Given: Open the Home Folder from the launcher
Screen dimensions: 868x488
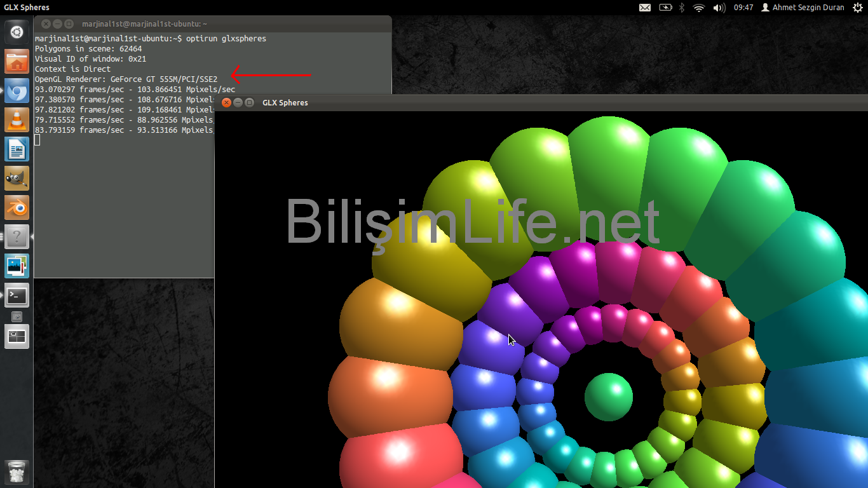Looking at the screenshot, I should (x=17, y=62).
